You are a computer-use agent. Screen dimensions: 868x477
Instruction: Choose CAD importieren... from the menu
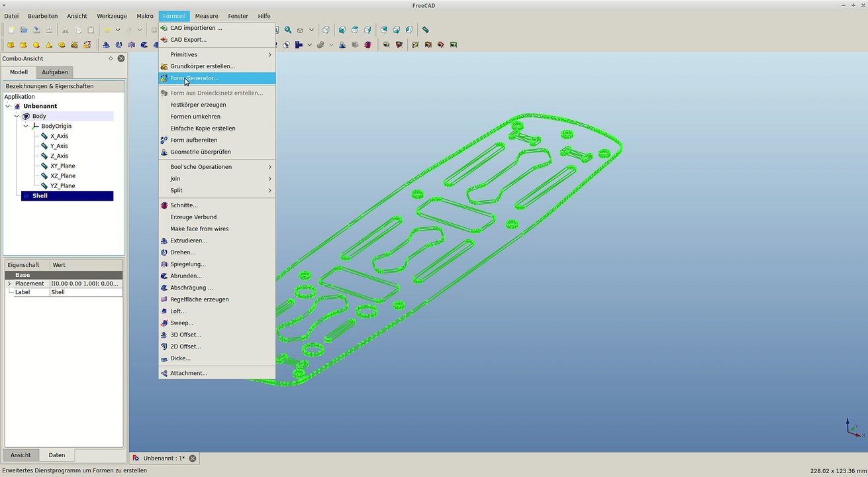pos(217,28)
